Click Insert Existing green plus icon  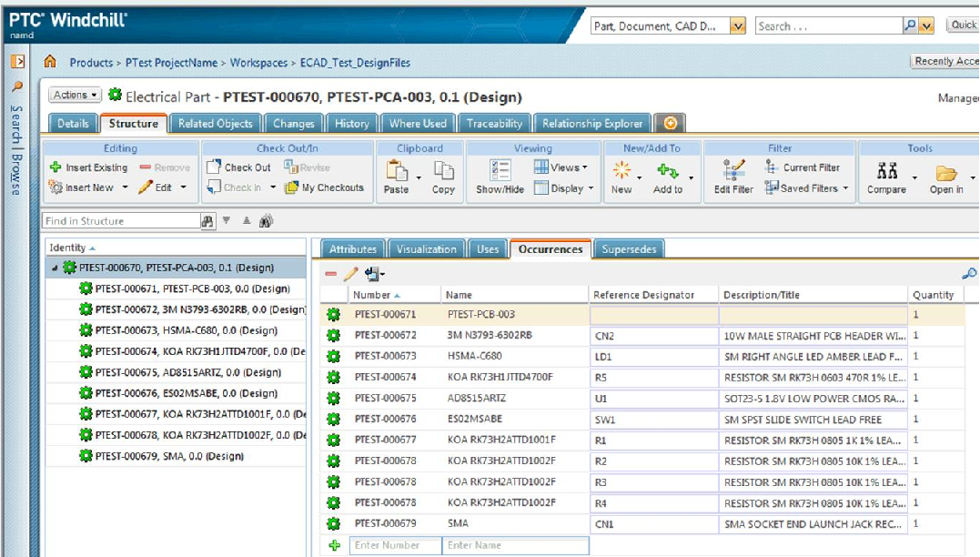[x=56, y=167]
